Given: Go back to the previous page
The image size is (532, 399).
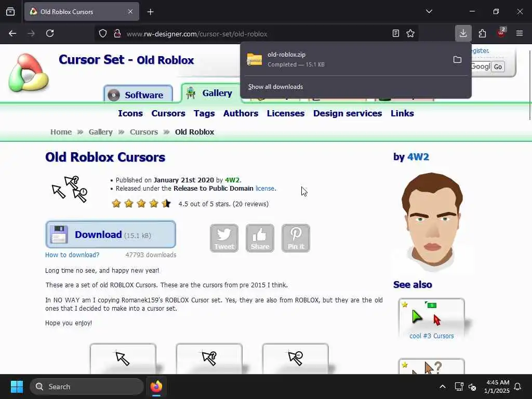Looking at the screenshot, I should click(x=12, y=33).
